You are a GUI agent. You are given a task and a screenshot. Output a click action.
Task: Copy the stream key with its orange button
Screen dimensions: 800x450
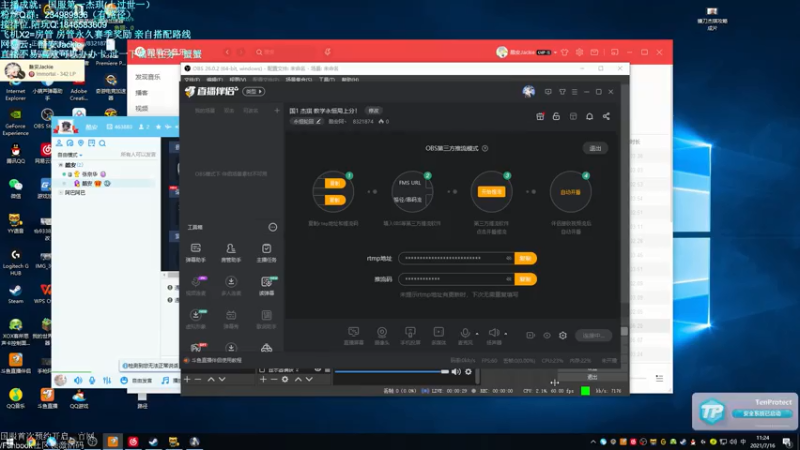coord(526,279)
